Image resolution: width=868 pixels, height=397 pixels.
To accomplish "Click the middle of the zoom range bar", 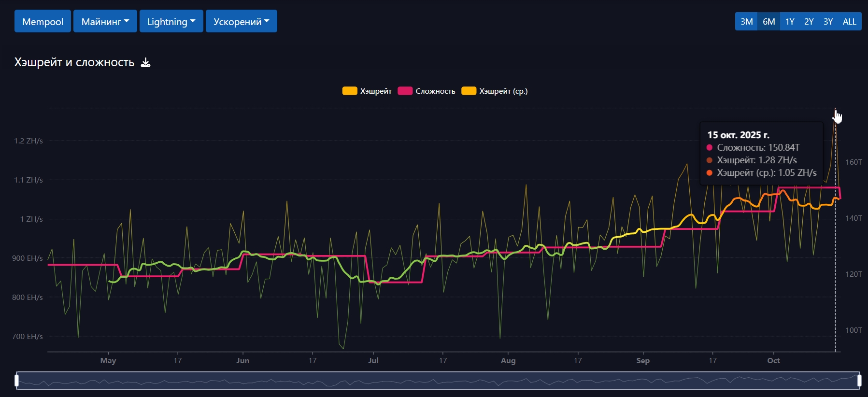I will [438, 381].
